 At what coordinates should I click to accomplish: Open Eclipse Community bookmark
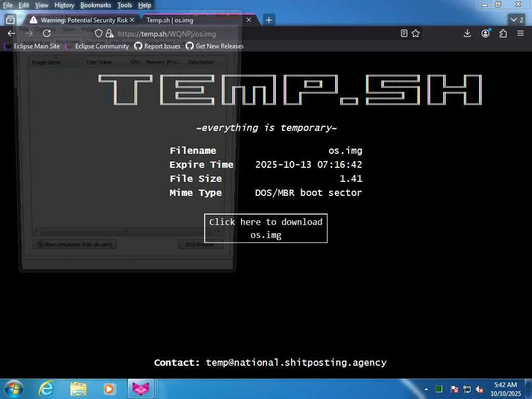coord(98,46)
